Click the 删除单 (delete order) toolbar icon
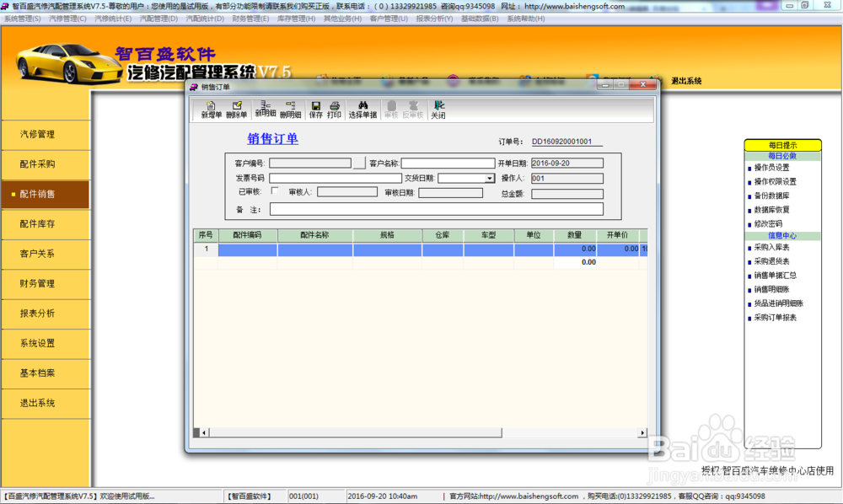The image size is (843, 504). [x=236, y=110]
